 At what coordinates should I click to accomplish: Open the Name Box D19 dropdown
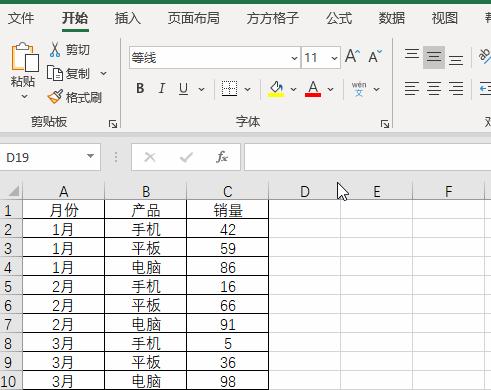coord(90,156)
